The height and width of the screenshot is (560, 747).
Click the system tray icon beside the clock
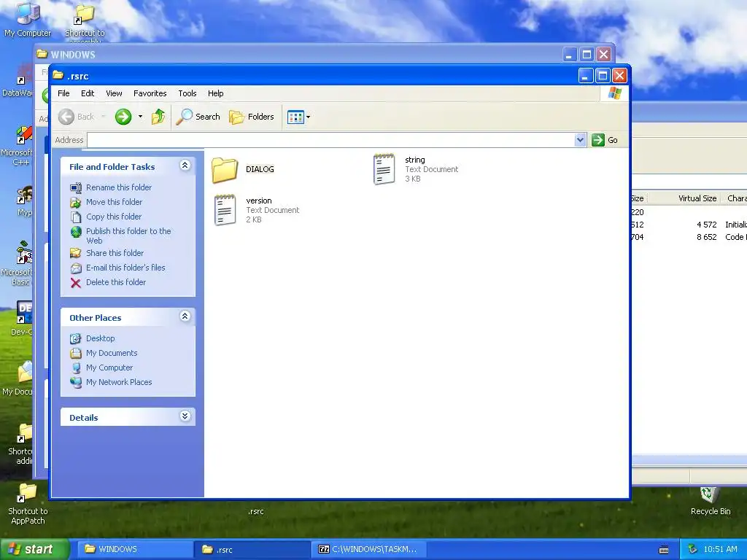693,550
